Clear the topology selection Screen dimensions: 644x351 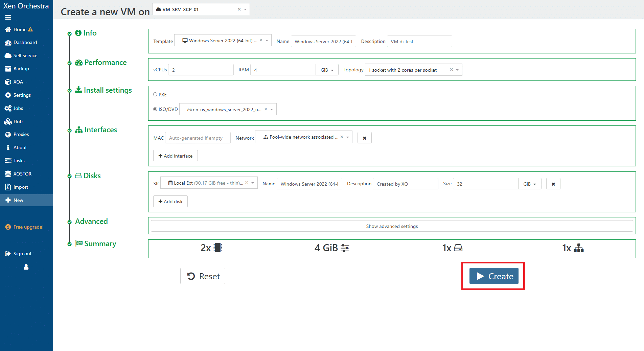(x=451, y=70)
